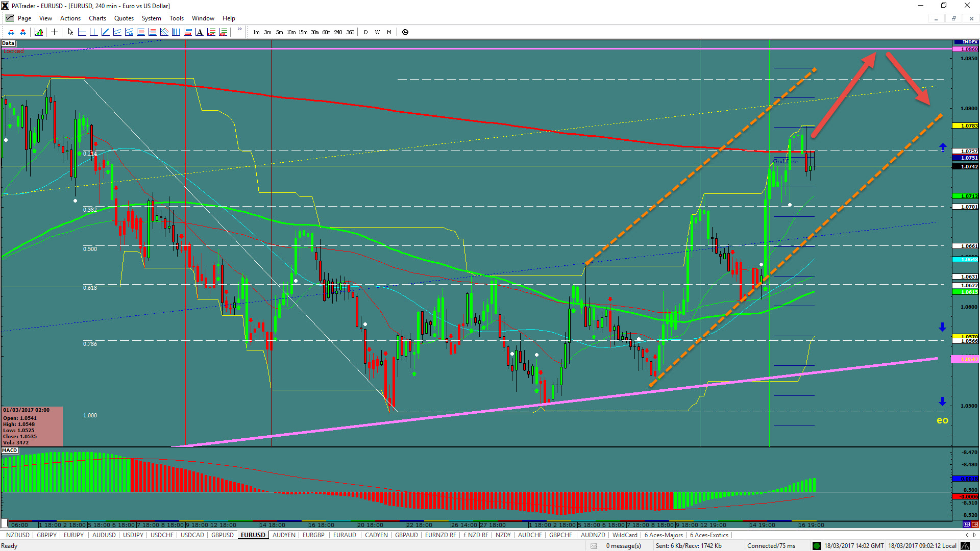
Task: Click the tab strip left arrow
Action: click(x=967, y=535)
